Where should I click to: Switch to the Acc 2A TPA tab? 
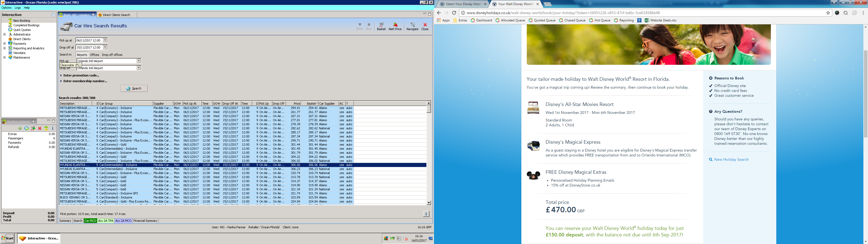[106, 221]
